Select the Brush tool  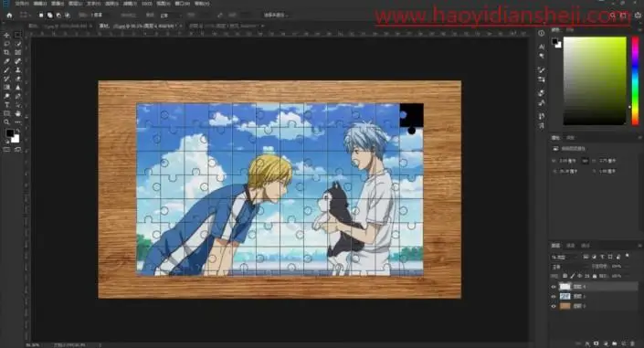pyautogui.click(x=6, y=70)
